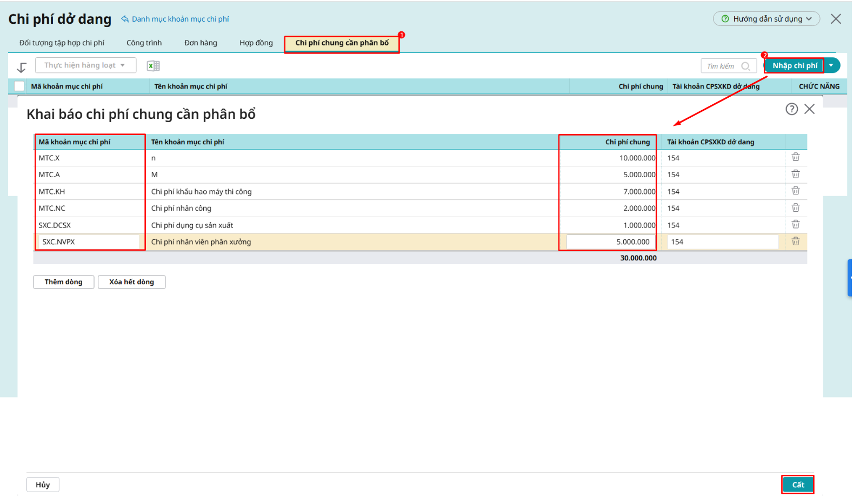Image resolution: width=853 pixels, height=504 pixels.
Task: Remove the MTC.KH row via trash icon
Action: [x=795, y=191]
